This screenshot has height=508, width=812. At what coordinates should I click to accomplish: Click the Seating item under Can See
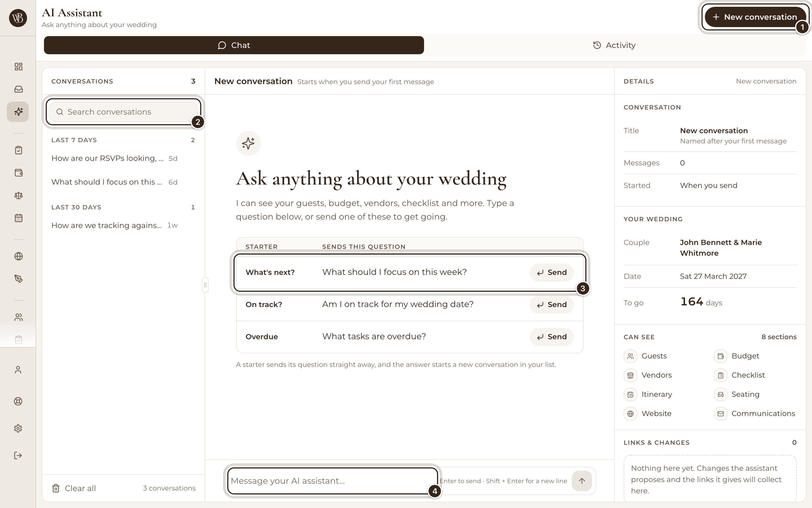pyautogui.click(x=736, y=394)
